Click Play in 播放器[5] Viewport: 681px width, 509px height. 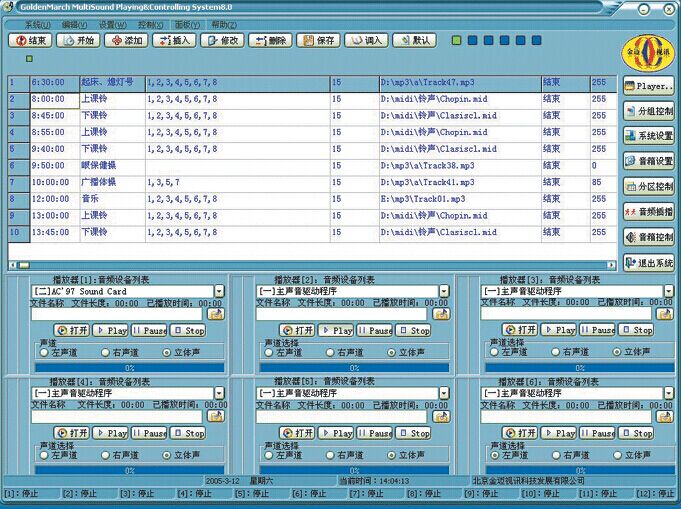pyautogui.click(x=336, y=433)
